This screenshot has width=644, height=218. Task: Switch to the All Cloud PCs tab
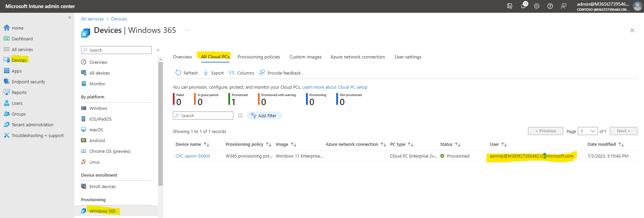point(215,57)
